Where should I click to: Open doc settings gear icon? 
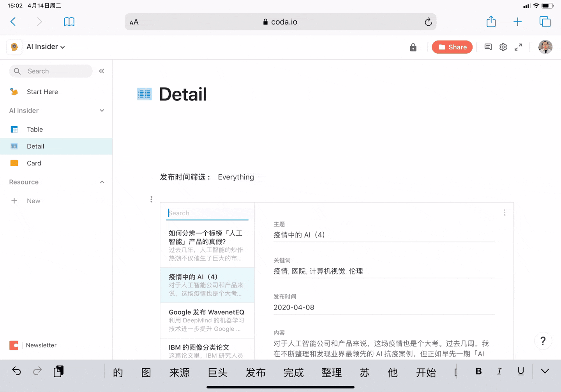tap(503, 47)
